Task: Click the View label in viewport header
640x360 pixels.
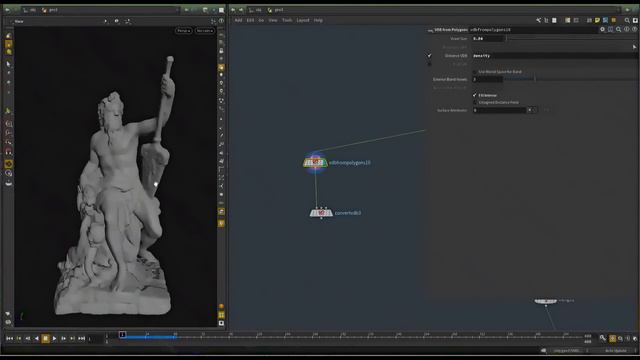Action: [x=19, y=21]
